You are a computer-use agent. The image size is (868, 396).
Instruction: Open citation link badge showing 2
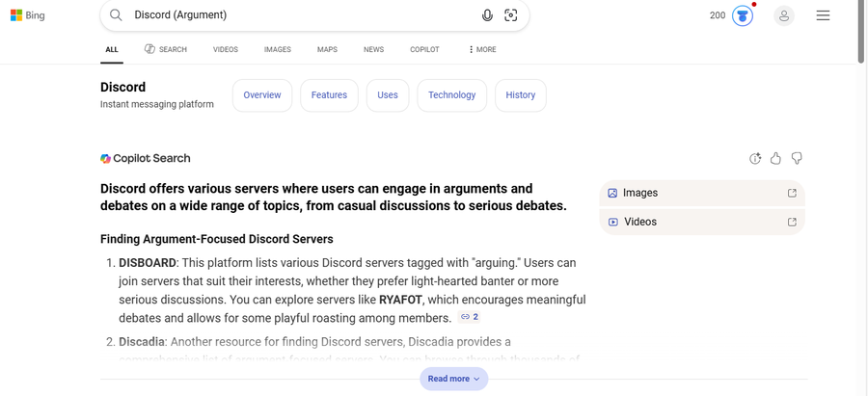(x=469, y=317)
